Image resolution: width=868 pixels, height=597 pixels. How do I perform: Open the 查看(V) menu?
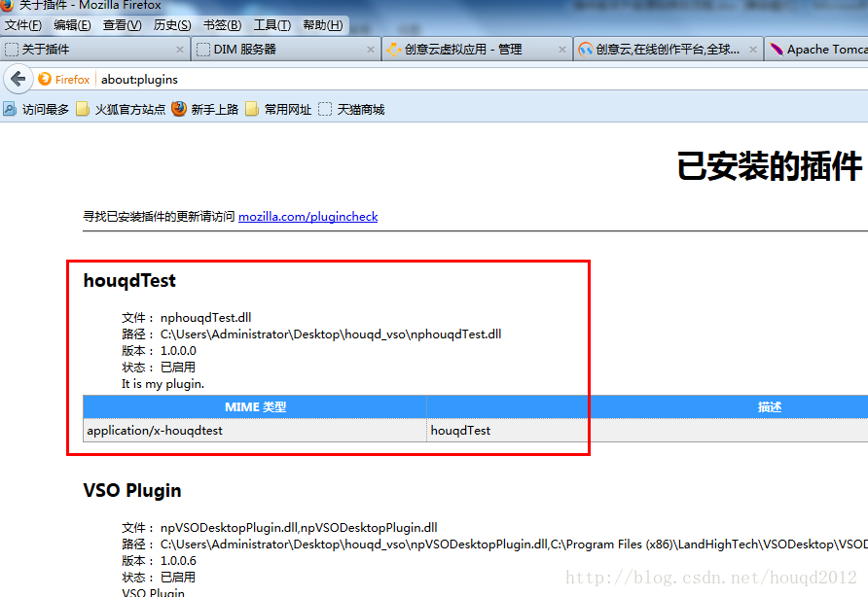(122, 25)
